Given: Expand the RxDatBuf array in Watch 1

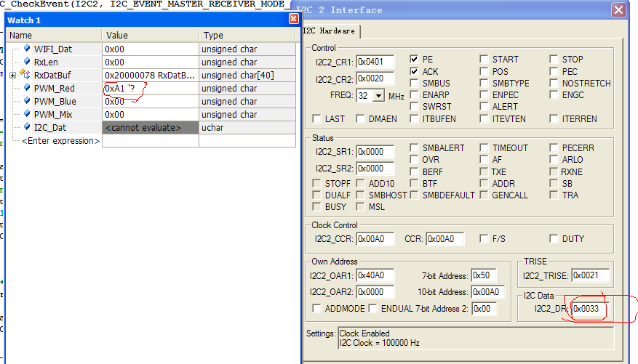Looking at the screenshot, I should 12,75.
